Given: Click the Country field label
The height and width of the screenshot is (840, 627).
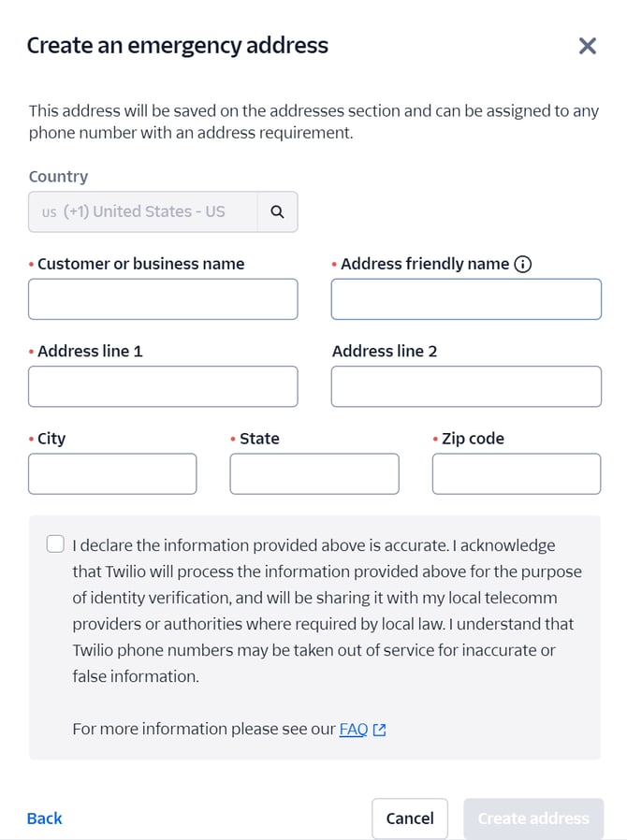Looking at the screenshot, I should pyautogui.click(x=58, y=176).
